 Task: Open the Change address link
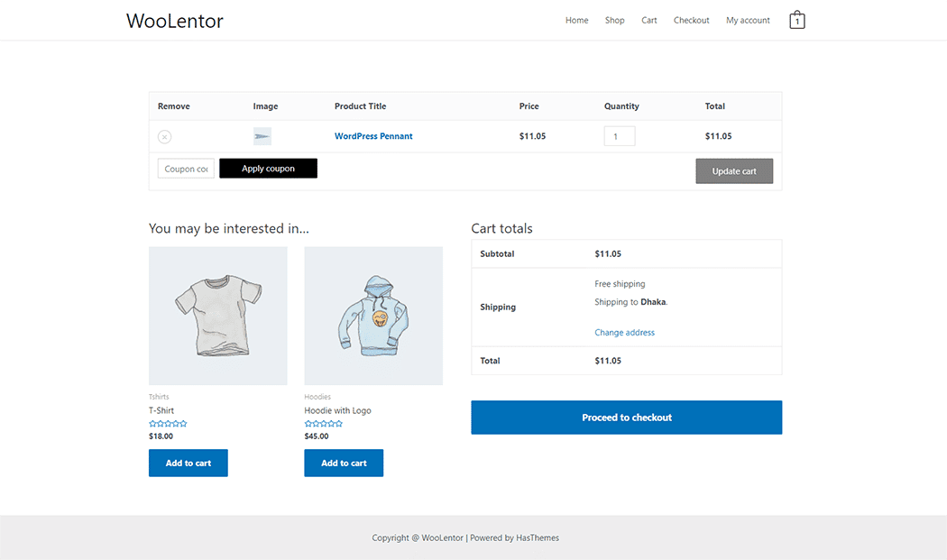pyautogui.click(x=624, y=332)
